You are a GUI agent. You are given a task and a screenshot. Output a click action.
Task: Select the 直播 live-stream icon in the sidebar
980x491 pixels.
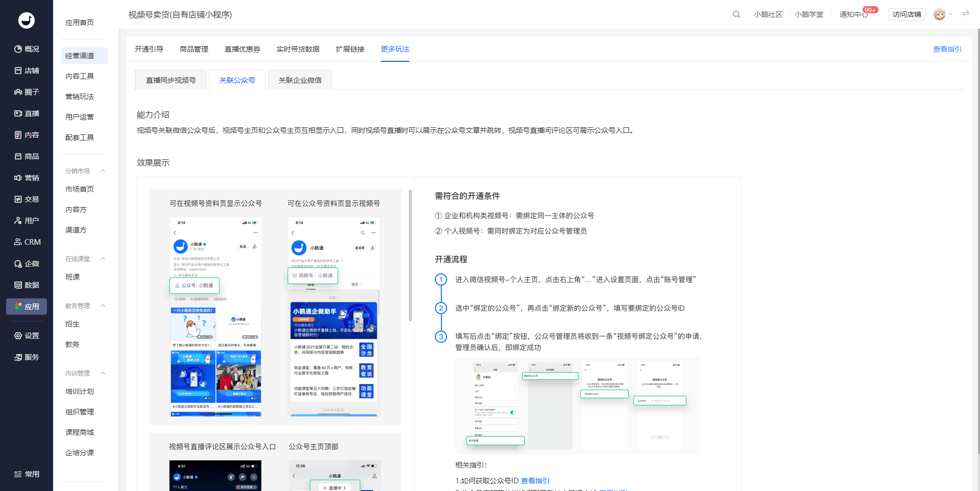click(18, 113)
